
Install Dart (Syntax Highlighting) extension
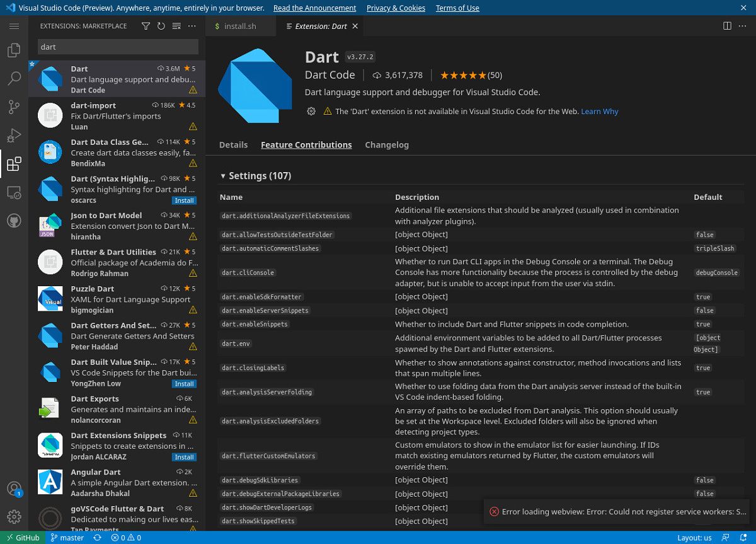[185, 200]
